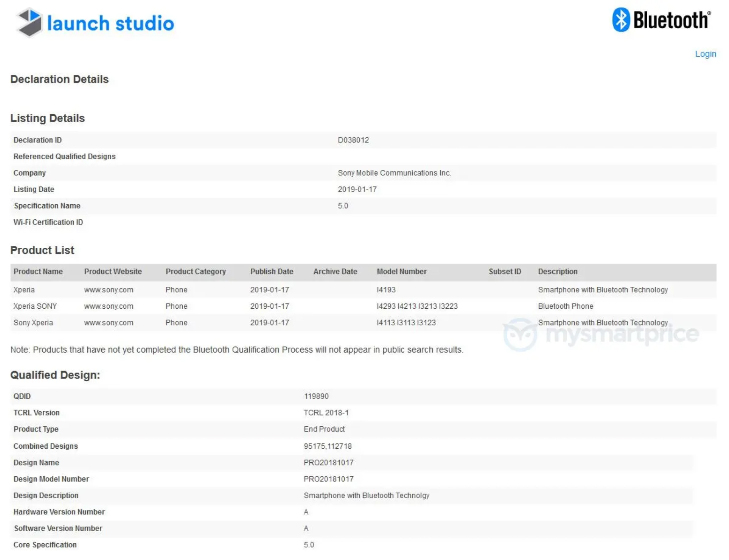Click model number I4193 in product list

coord(386,290)
